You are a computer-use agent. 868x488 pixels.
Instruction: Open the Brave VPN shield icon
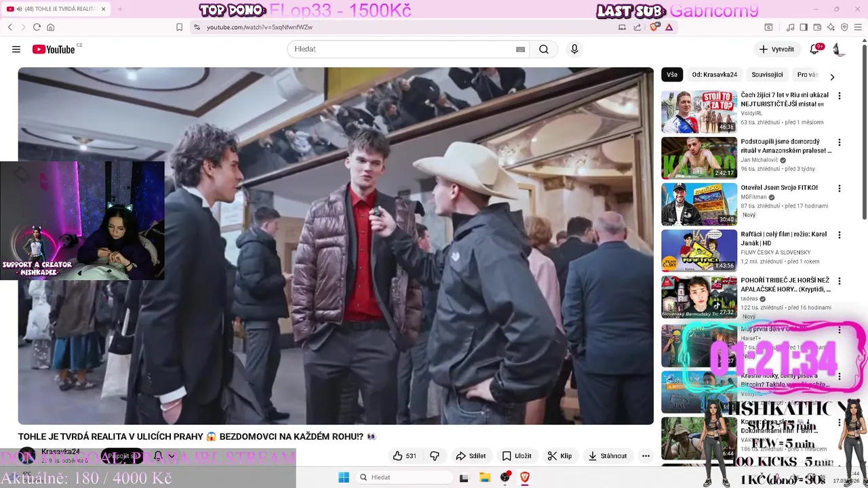pyautogui.click(x=844, y=27)
